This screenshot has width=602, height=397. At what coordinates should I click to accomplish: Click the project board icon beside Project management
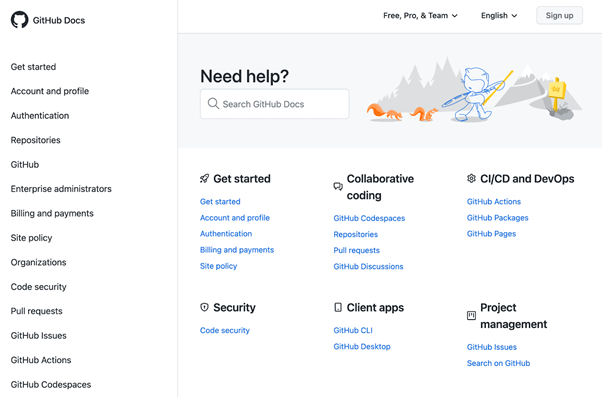471,316
